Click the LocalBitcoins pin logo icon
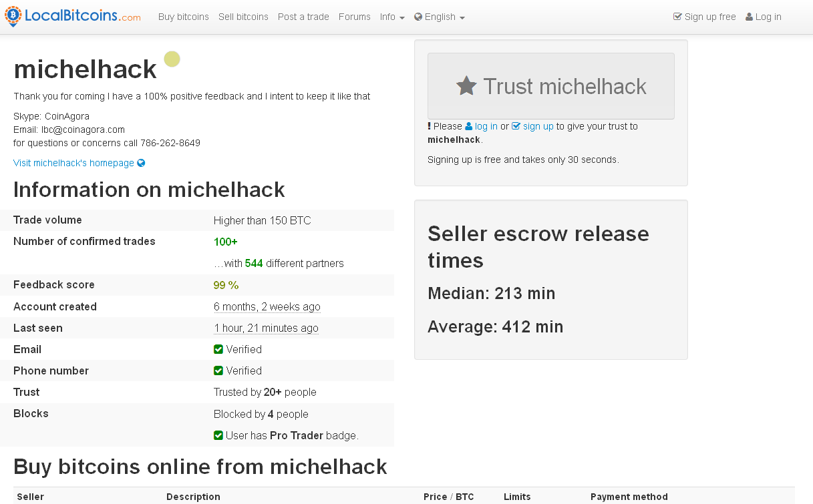Screen dimensions: 813x504 [13, 17]
